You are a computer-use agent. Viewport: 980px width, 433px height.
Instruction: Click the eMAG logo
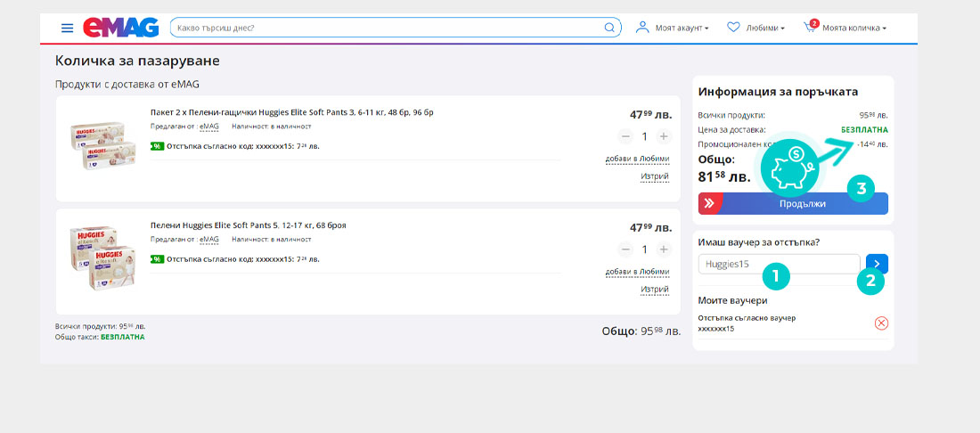[x=120, y=28]
